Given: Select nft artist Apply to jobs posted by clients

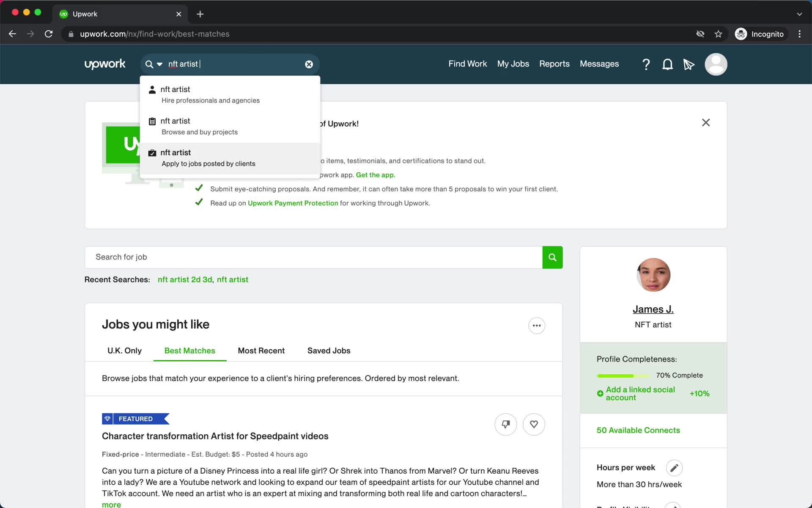Looking at the screenshot, I should pyautogui.click(x=230, y=158).
